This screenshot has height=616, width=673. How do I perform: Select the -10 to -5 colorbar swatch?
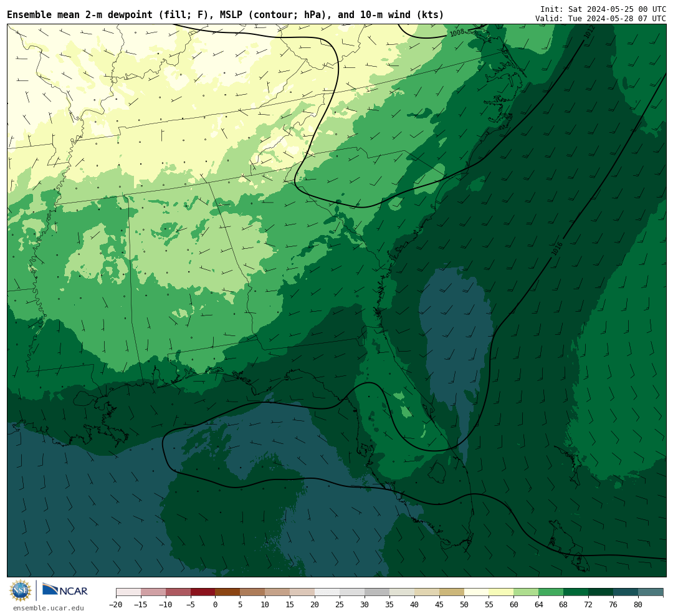pos(178,592)
